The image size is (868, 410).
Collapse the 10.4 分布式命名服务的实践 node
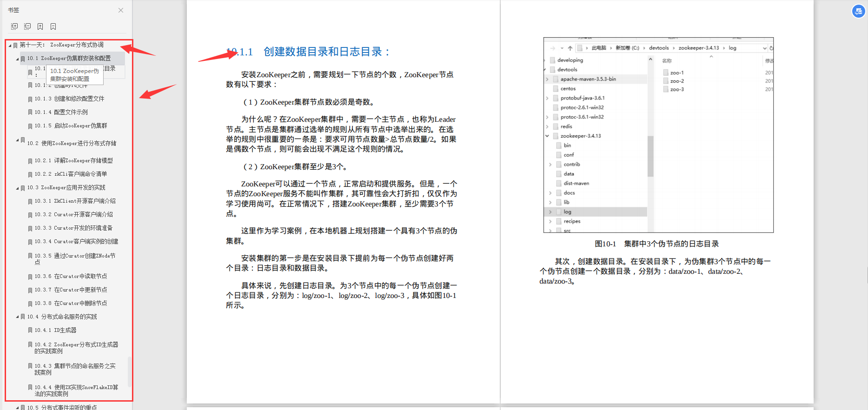pos(17,317)
